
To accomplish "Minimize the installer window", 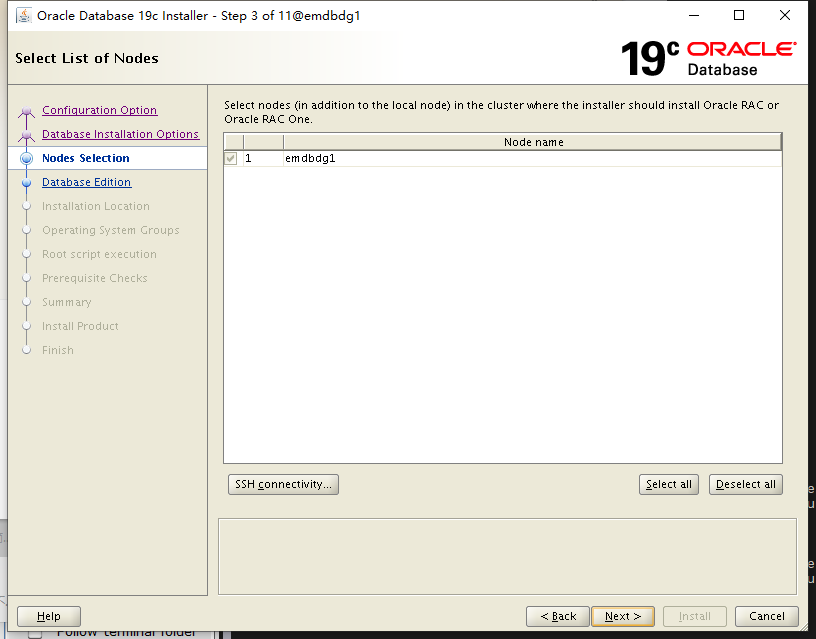I will (x=694, y=15).
